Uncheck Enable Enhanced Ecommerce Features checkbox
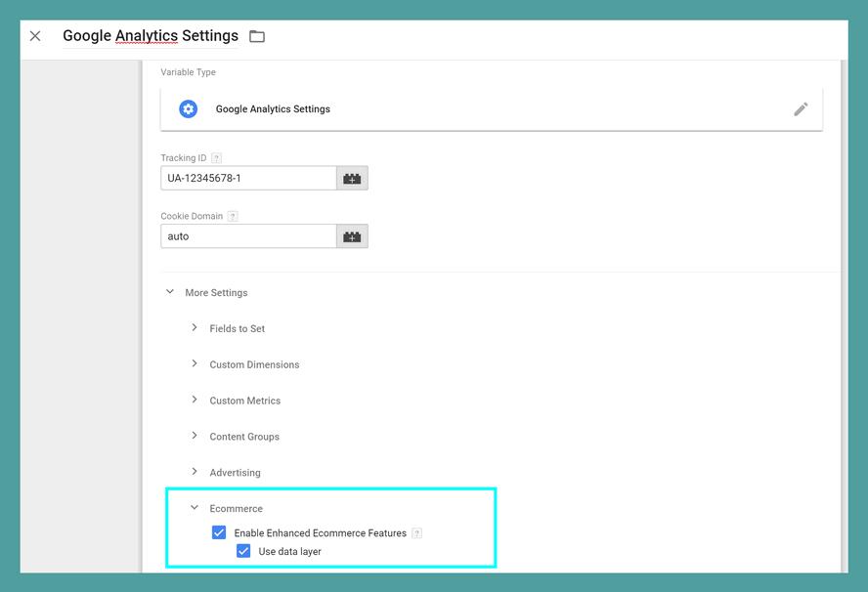Image resolution: width=868 pixels, height=592 pixels. tap(219, 533)
